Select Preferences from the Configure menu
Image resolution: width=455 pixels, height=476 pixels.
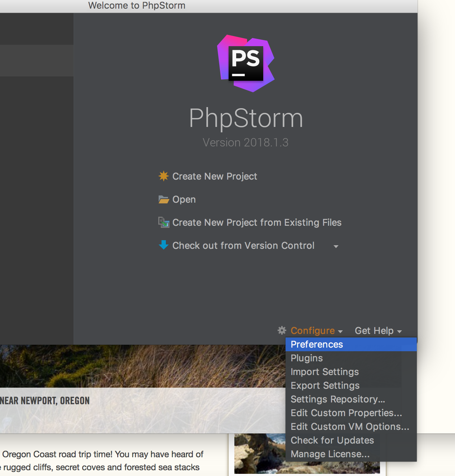(351, 344)
